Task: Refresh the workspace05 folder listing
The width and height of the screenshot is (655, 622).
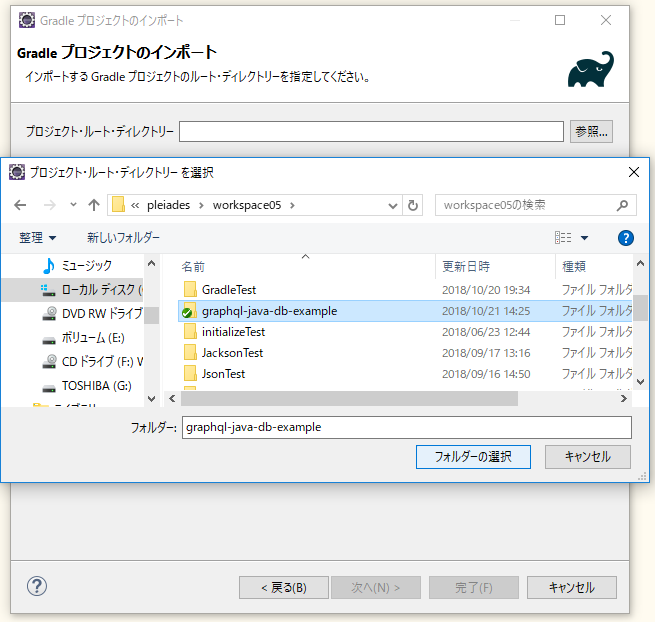Action: tap(413, 205)
